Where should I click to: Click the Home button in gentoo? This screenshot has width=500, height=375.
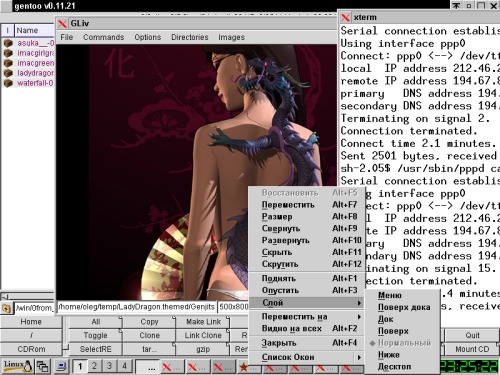tap(31, 322)
